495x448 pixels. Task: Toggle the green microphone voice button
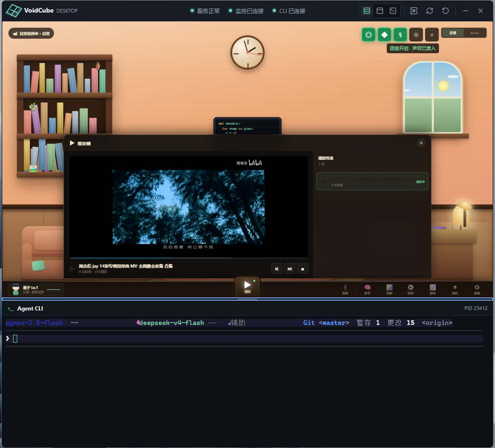tap(400, 34)
